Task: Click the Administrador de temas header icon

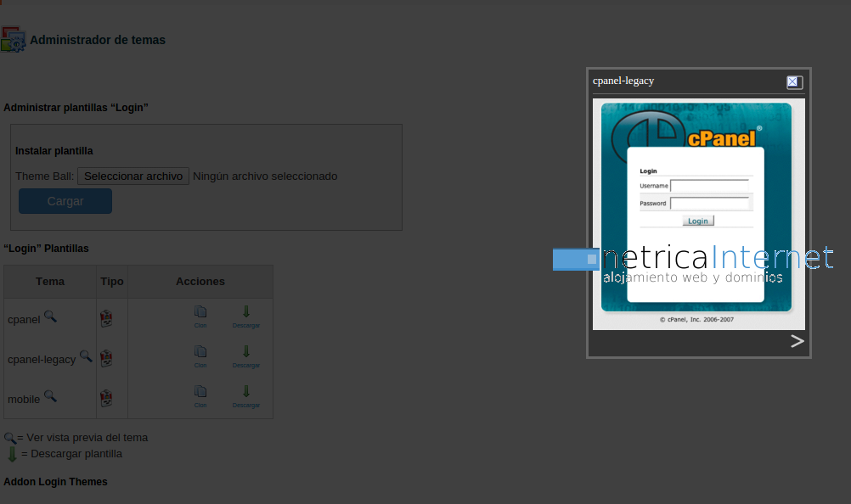Action: pos(13,40)
